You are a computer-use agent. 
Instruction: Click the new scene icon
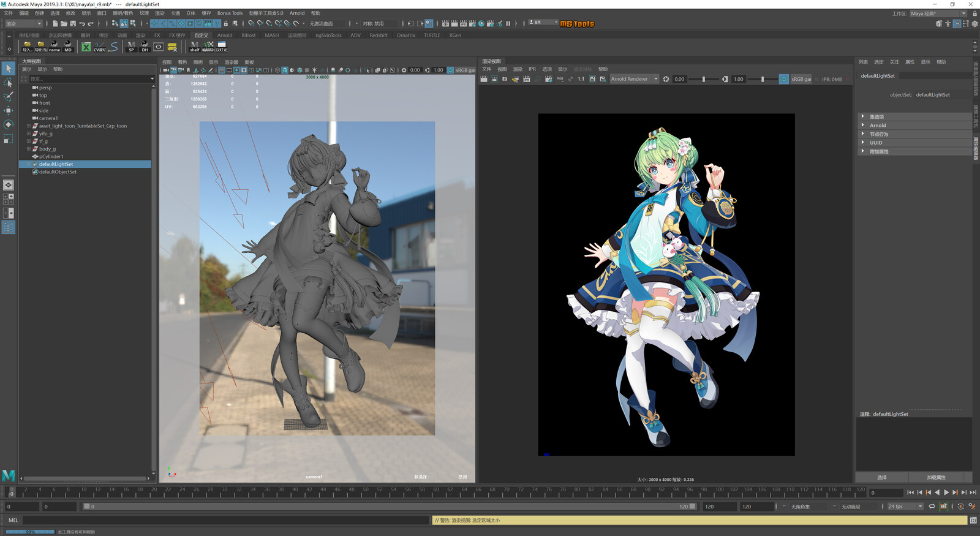[55, 23]
